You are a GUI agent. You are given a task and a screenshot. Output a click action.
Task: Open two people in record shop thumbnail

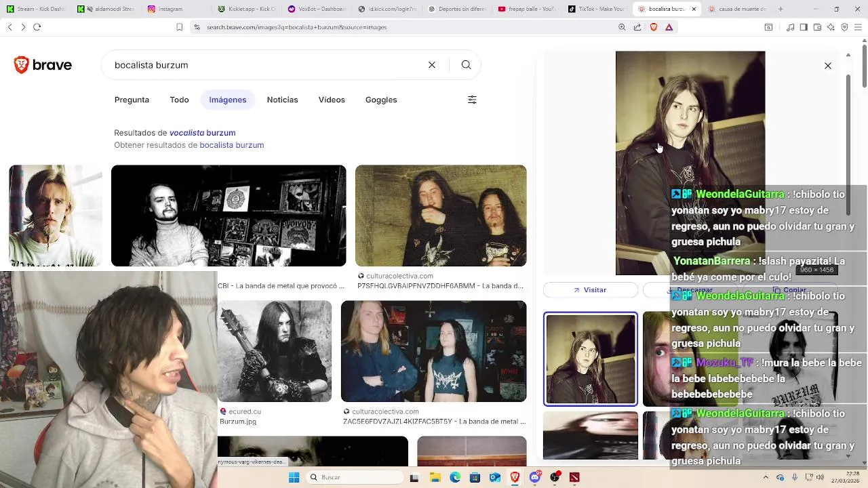[x=433, y=351]
